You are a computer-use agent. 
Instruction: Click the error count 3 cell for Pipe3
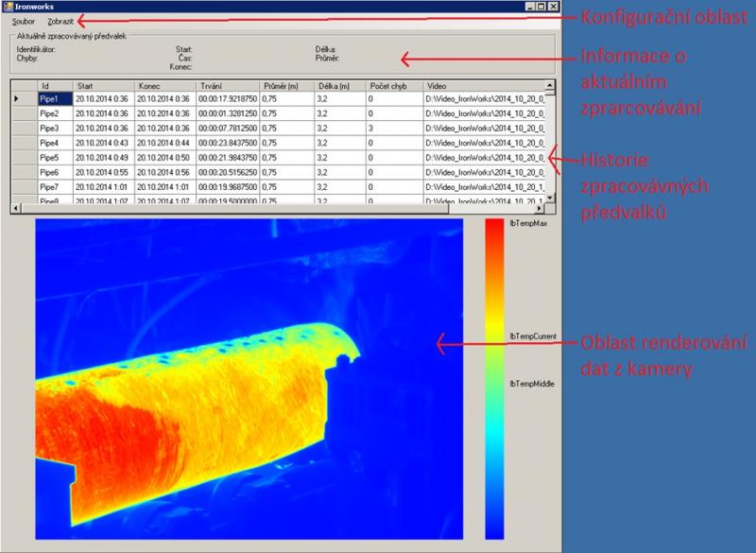click(x=393, y=128)
